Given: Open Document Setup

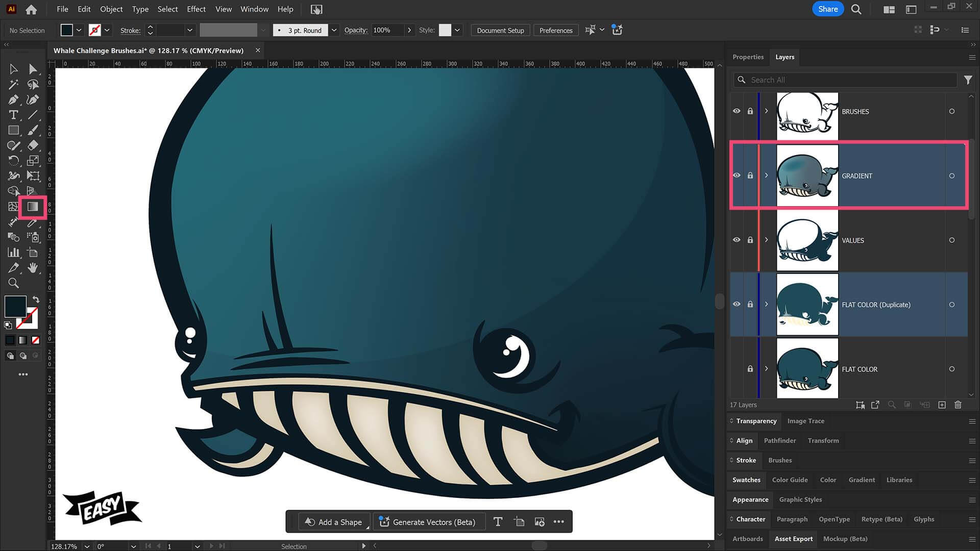Looking at the screenshot, I should [500, 30].
